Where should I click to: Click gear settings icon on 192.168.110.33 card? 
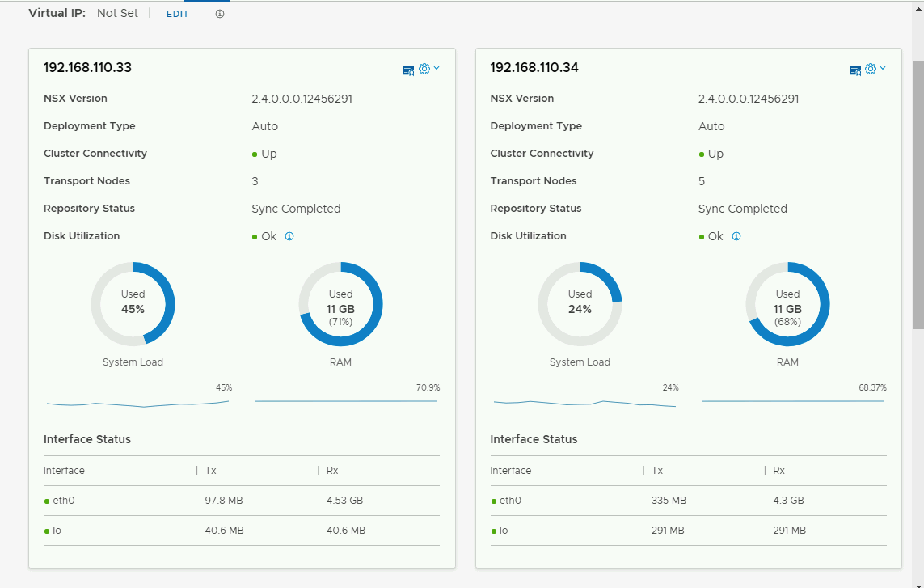(x=424, y=69)
